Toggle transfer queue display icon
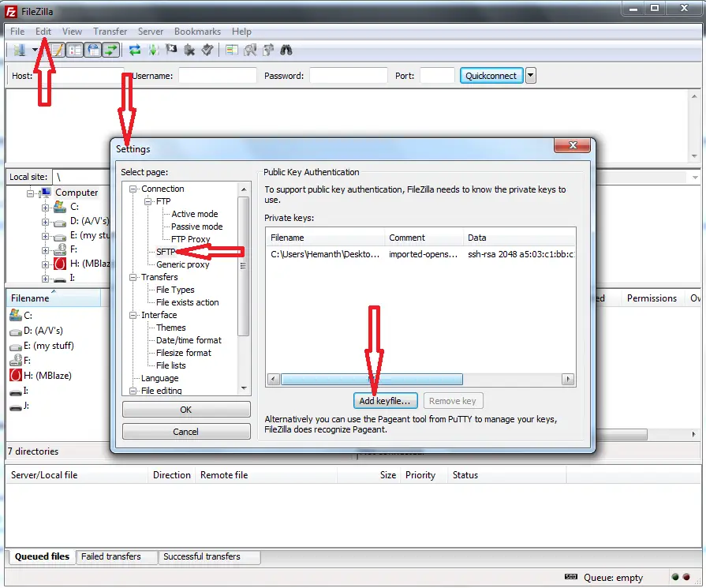706x588 pixels. click(x=110, y=50)
